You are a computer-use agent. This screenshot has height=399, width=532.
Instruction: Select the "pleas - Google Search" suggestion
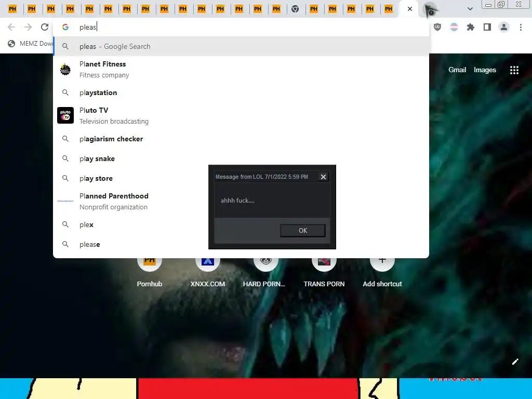pos(241,46)
